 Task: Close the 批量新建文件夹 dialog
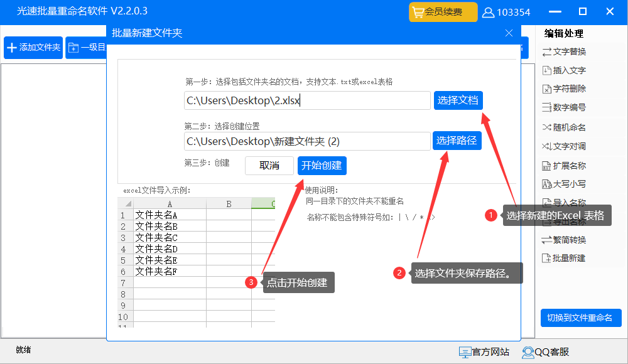point(509,33)
